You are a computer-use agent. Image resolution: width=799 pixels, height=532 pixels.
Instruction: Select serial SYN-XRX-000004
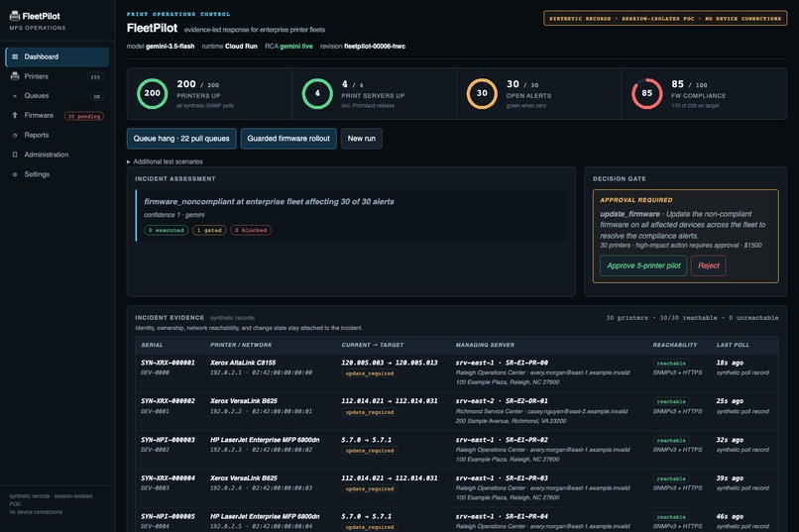tap(168, 479)
